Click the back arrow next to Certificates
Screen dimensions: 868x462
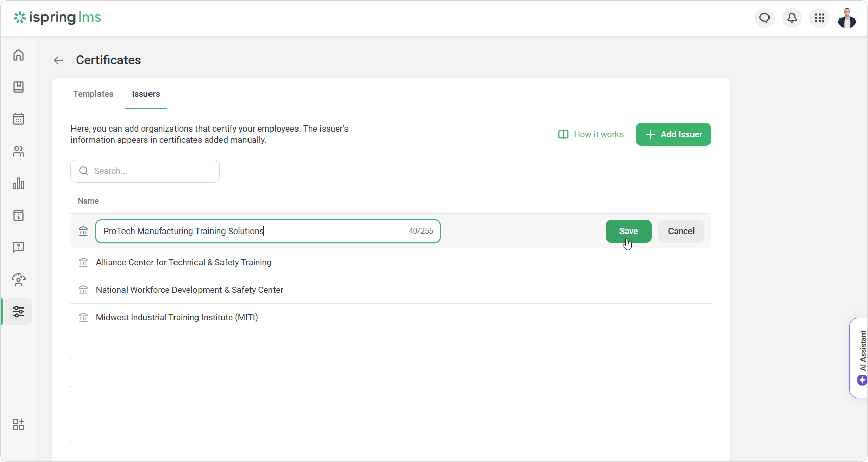click(58, 60)
